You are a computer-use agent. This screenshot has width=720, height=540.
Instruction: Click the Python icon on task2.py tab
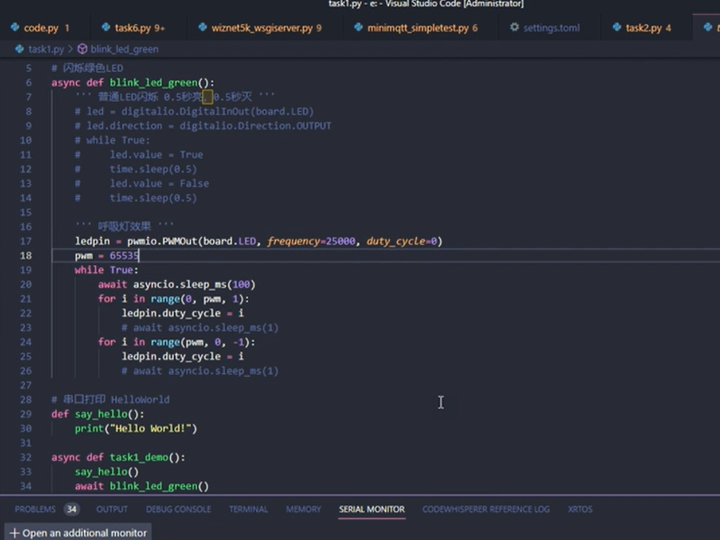[615, 28]
